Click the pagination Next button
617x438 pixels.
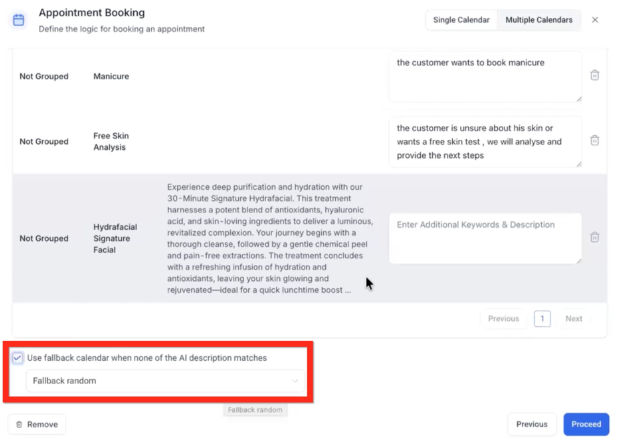click(x=573, y=318)
